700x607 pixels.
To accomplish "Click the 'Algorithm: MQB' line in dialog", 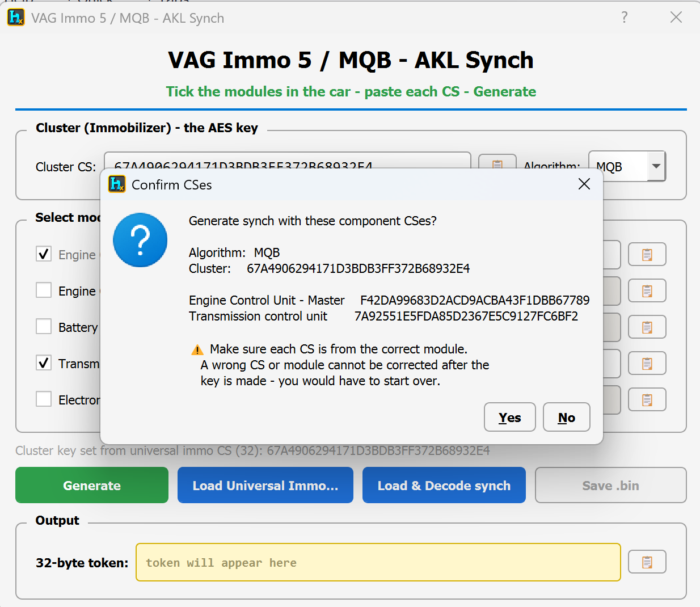I will (234, 252).
